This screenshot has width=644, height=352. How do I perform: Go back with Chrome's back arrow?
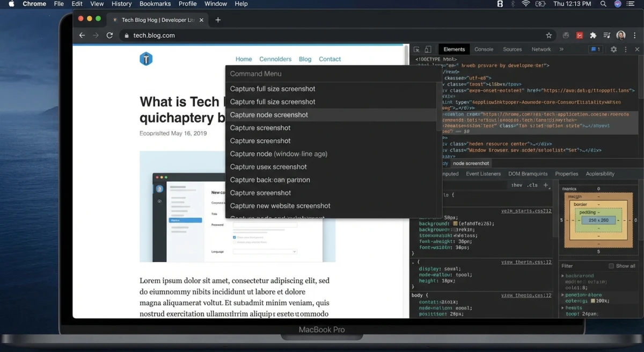(x=82, y=35)
